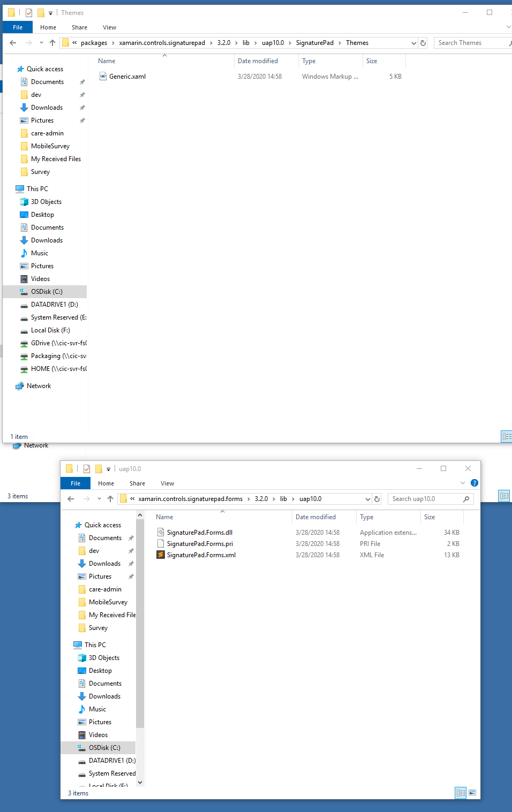Screen dimensions: 512x812
Task: Click Search uap10.0 input field
Action: [x=426, y=499]
